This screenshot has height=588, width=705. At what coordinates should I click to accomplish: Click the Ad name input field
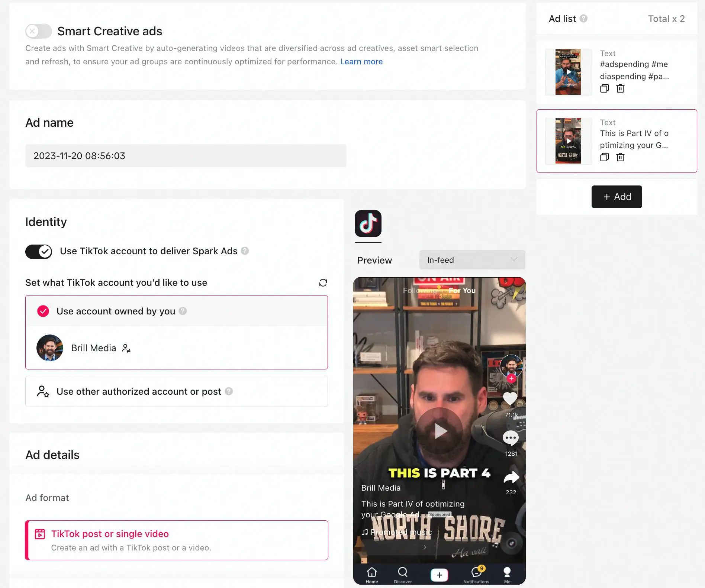[186, 156]
